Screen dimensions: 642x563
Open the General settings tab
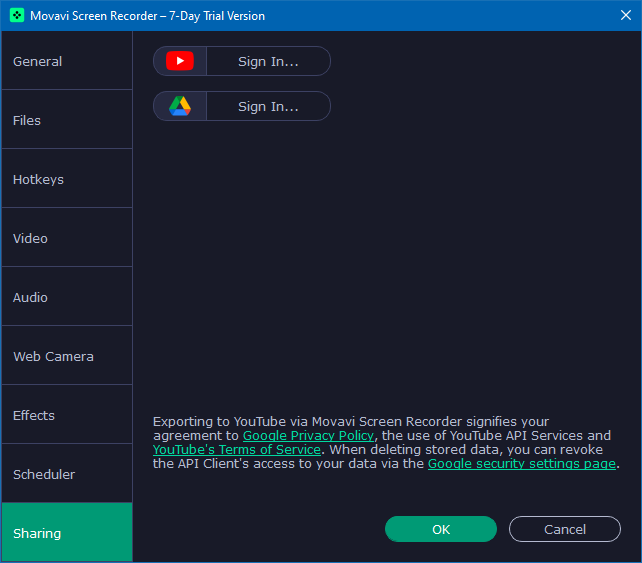pyautogui.click(x=66, y=61)
